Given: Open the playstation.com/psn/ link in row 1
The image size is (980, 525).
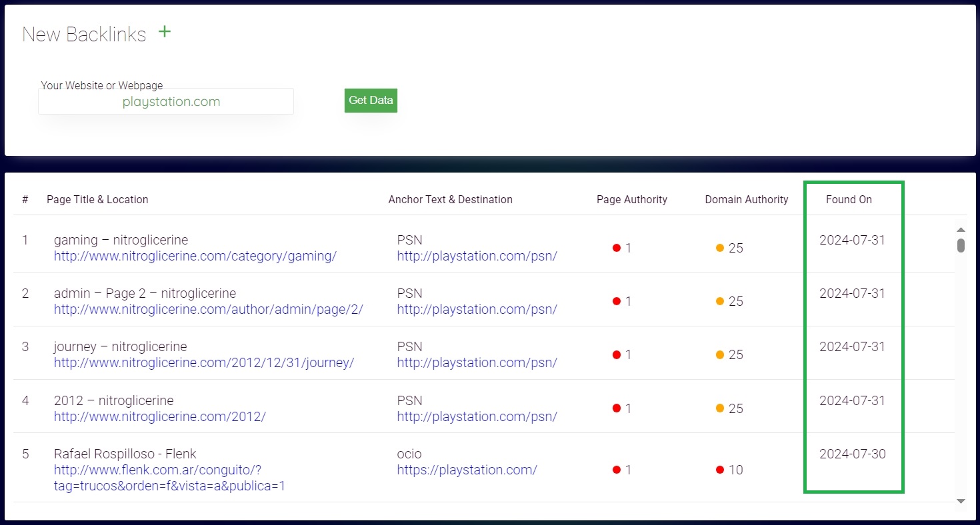Looking at the screenshot, I should click(477, 256).
